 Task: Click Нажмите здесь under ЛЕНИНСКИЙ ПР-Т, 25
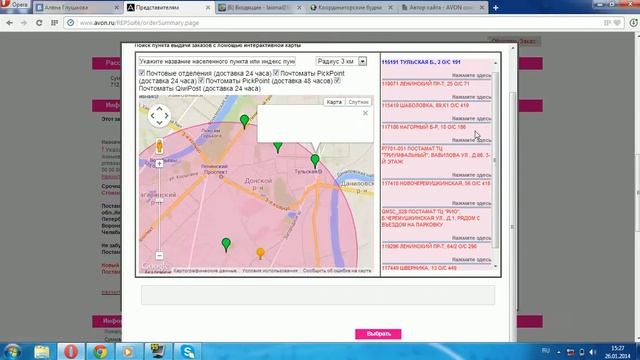tap(471, 97)
